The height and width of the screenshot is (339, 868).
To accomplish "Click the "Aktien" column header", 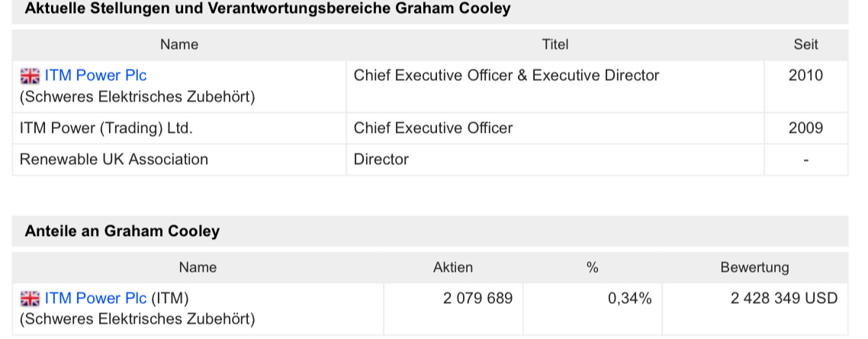I will click(453, 267).
